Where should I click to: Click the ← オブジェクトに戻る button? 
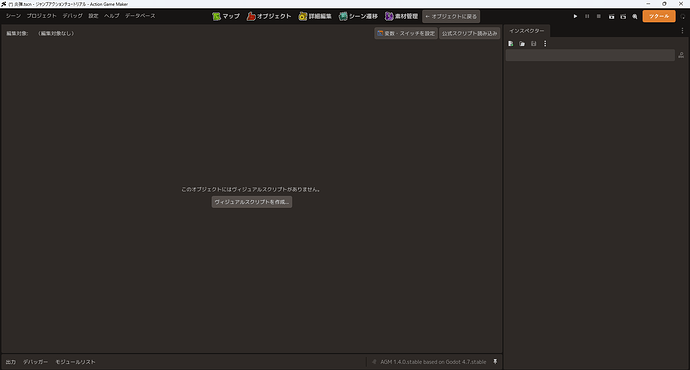pos(451,16)
